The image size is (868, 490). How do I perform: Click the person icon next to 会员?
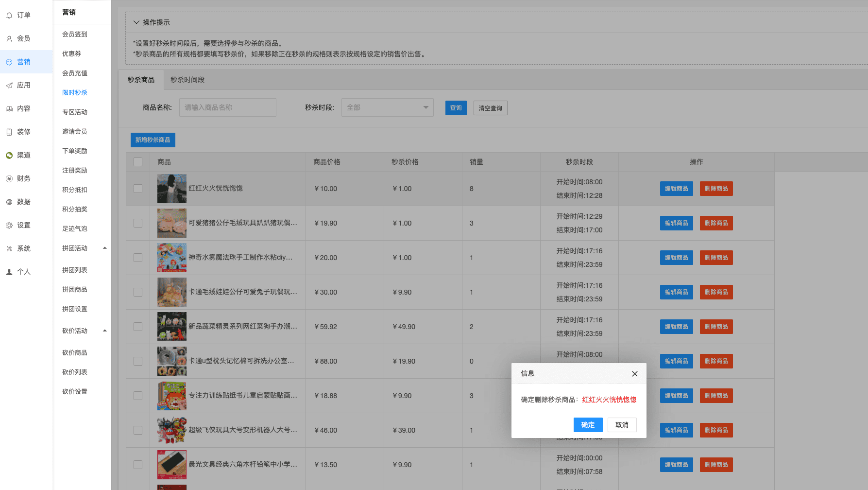pos(9,39)
